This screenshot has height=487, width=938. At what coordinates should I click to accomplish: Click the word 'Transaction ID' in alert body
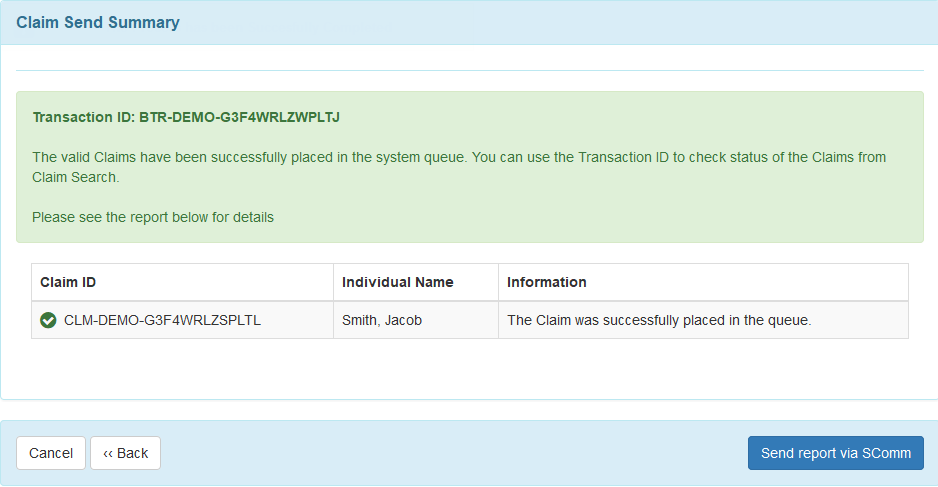click(x=623, y=157)
